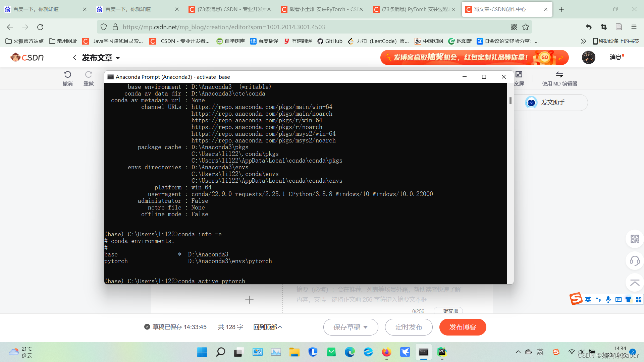Viewport: 644px width, 362px height.
Task: Toggle punctuation mode on the Sogou bar
Action: [x=599, y=299]
